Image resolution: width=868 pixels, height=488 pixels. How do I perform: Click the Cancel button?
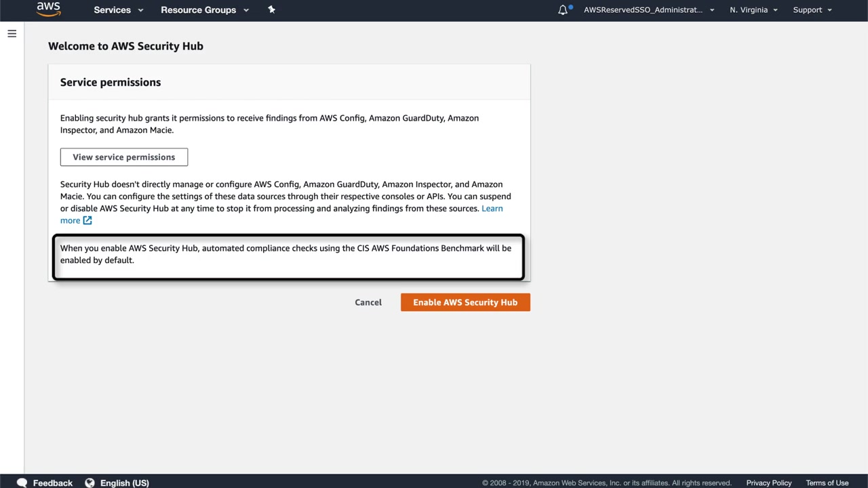368,302
